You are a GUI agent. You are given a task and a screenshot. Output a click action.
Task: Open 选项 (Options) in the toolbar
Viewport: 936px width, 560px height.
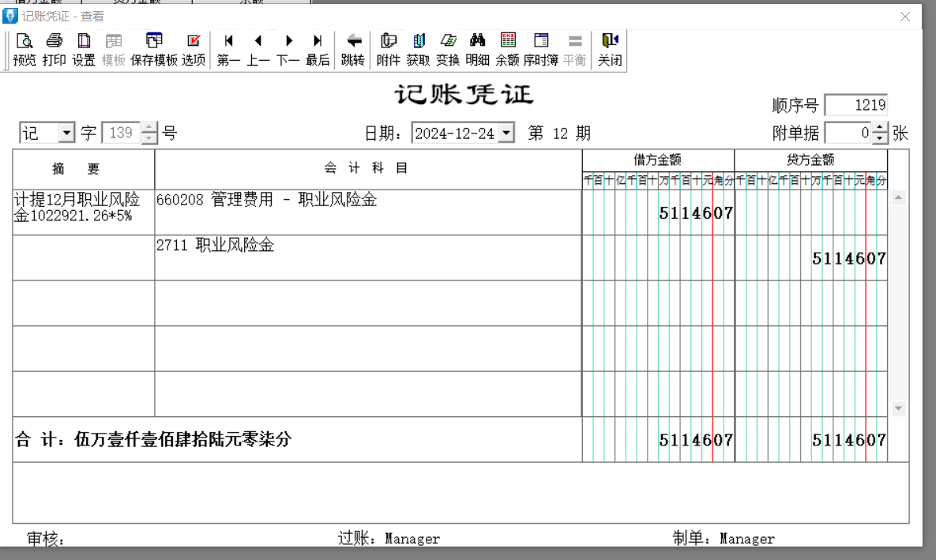(x=194, y=49)
